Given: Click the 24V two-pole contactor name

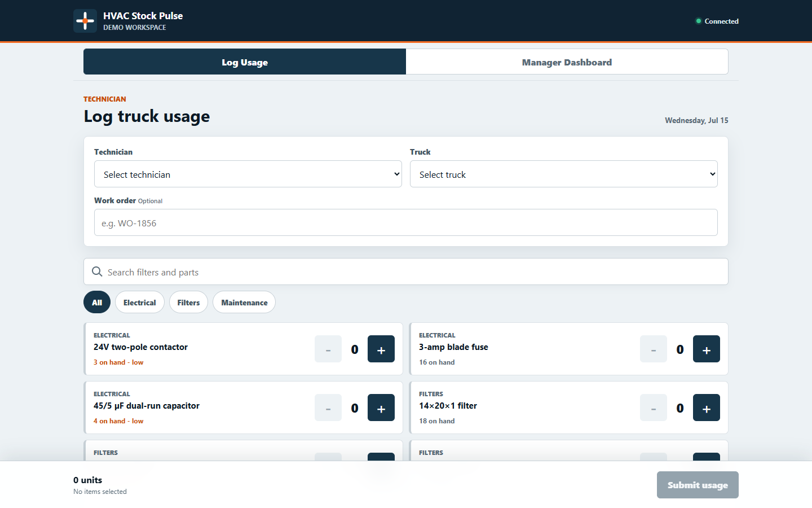Looking at the screenshot, I should 140,347.
